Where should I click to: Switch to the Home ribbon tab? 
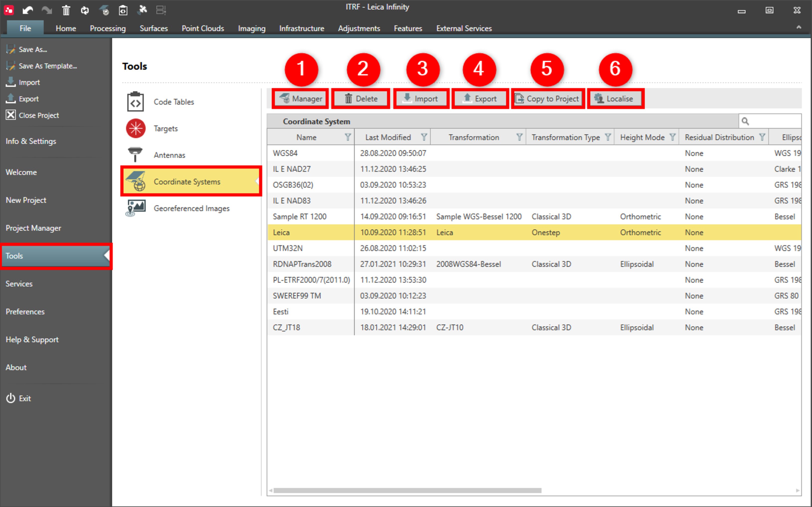[x=66, y=28]
